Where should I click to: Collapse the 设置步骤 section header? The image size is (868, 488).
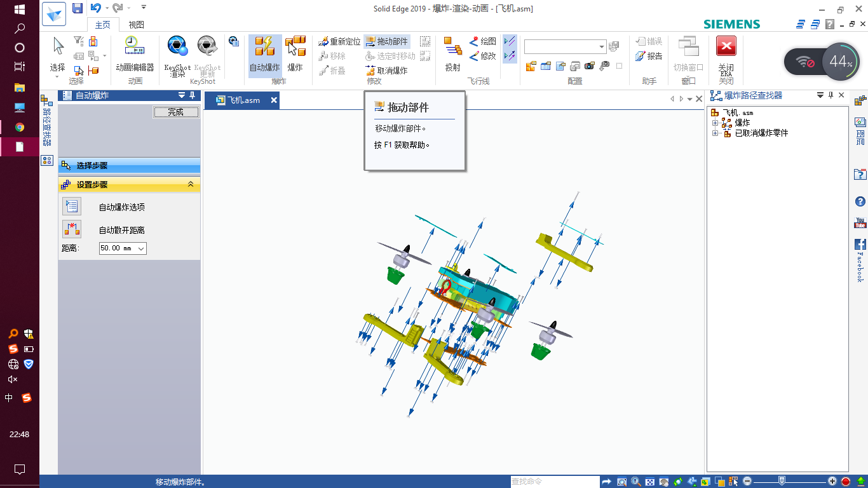pos(191,184)
